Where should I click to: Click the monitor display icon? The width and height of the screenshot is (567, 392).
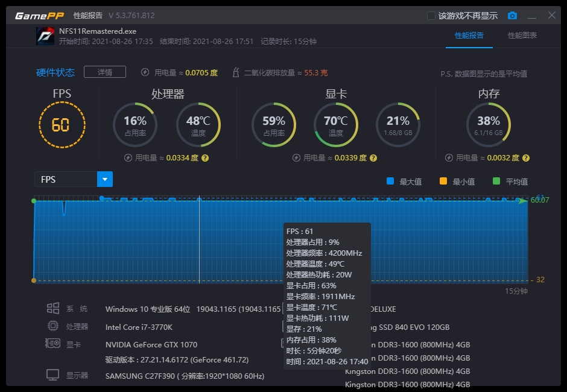pos(53,375)
